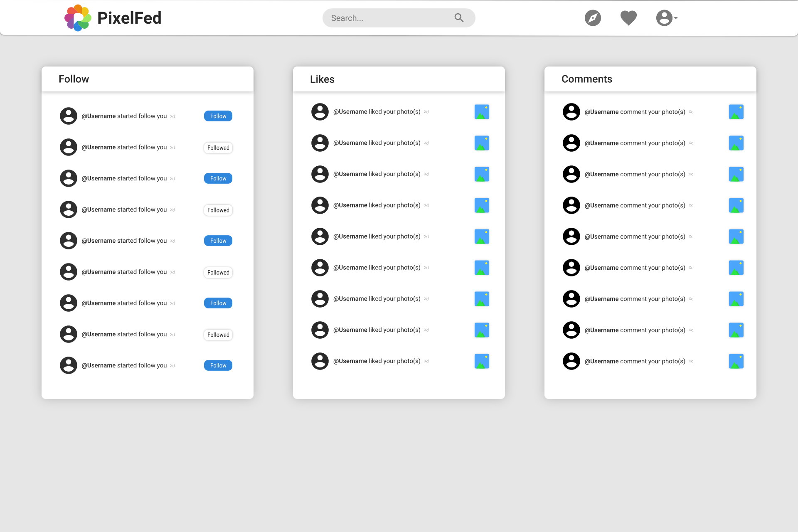Click Followed button in eighth Follow-card row
This screenshot has height=532, width=798.
[x=218, y=335]
